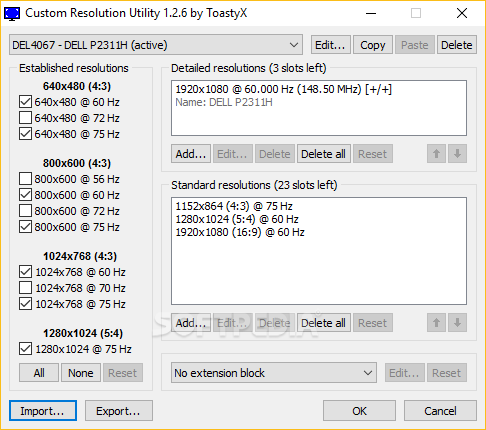
Task: Disable 800x600 @ 75 Hz
Action: 25,227
